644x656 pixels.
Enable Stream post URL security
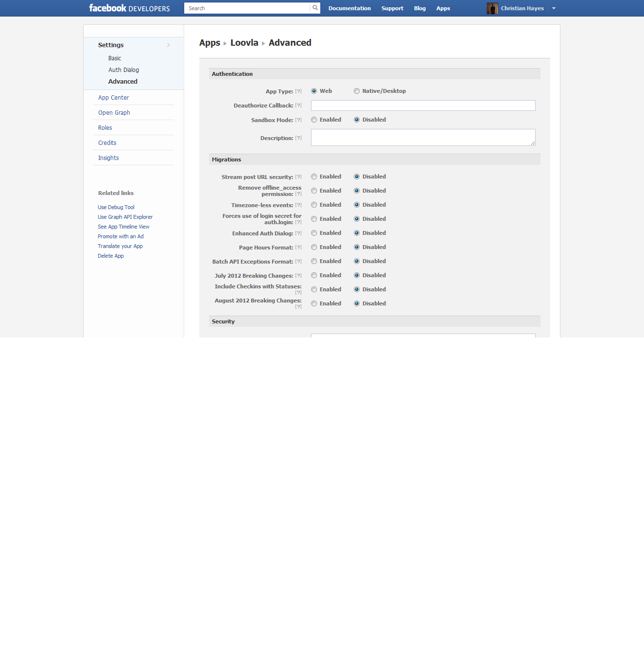(x=314, y=177)
